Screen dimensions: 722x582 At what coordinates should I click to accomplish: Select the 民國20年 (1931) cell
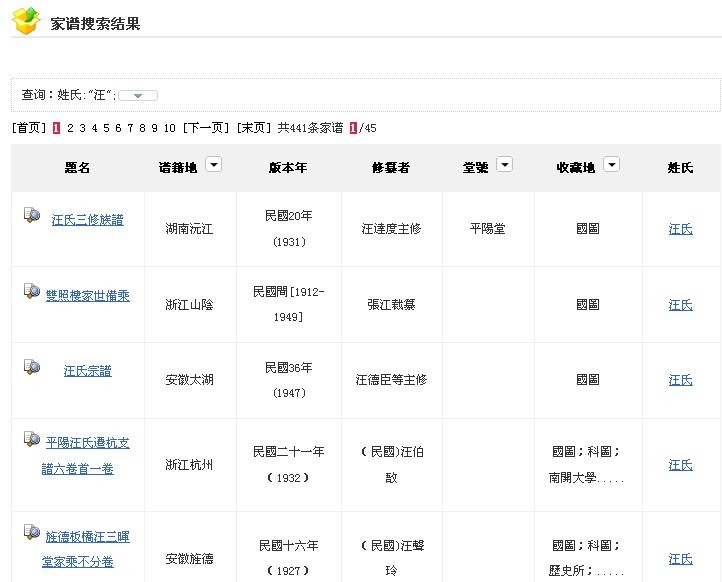click(x=289, y=229)
